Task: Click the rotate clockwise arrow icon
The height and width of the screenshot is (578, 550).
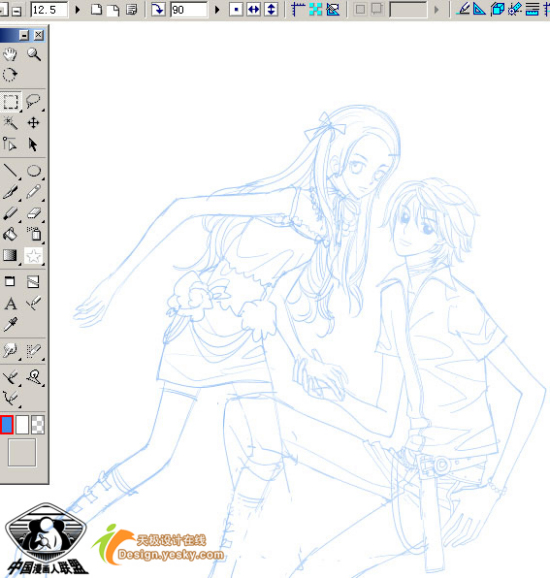Action: (158, 10)
